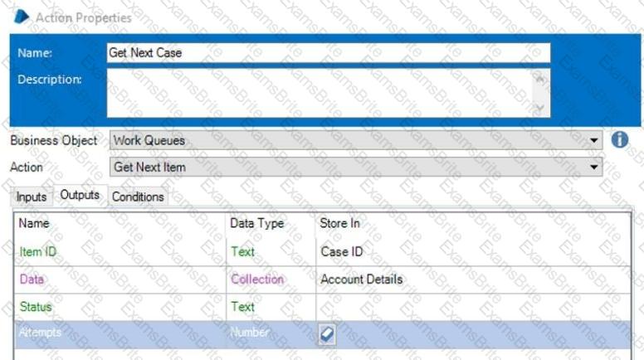Viewport: 644px width, 360px height.
Task: Open the Conditions tab
Action: tap(138, 197)
